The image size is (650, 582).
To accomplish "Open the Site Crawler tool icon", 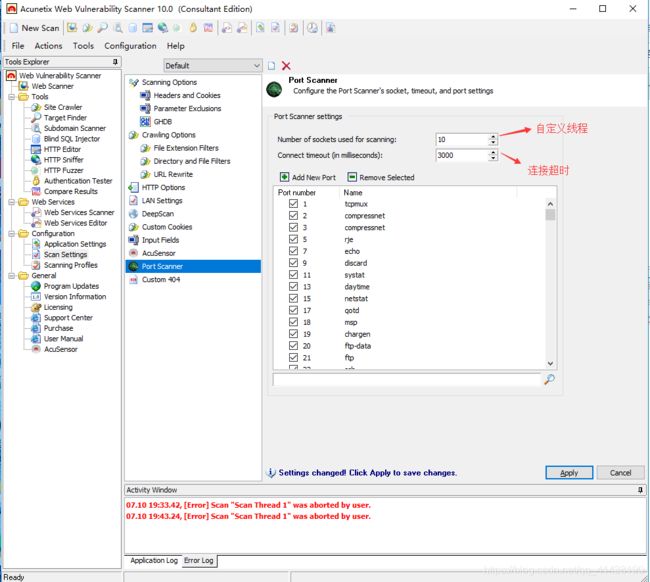I will 36,107.
